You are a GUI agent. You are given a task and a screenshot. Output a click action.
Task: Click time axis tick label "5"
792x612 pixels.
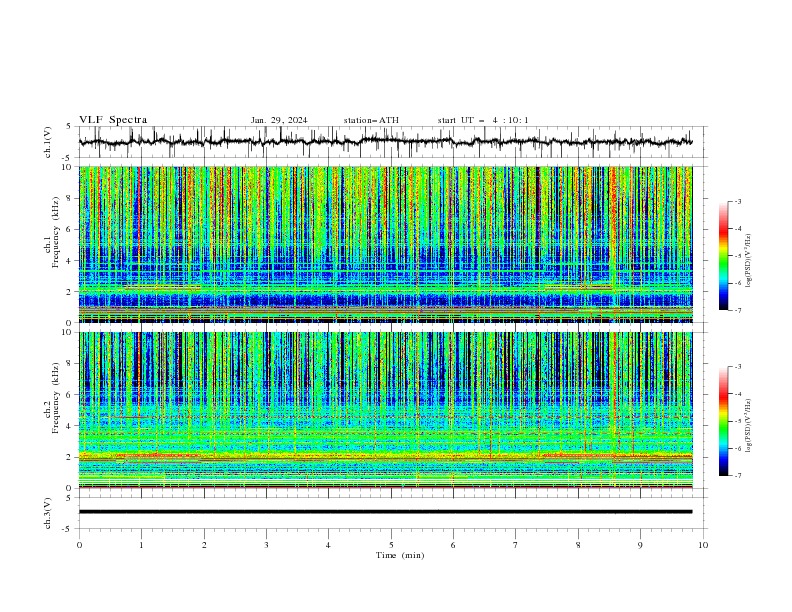point(391,545)
